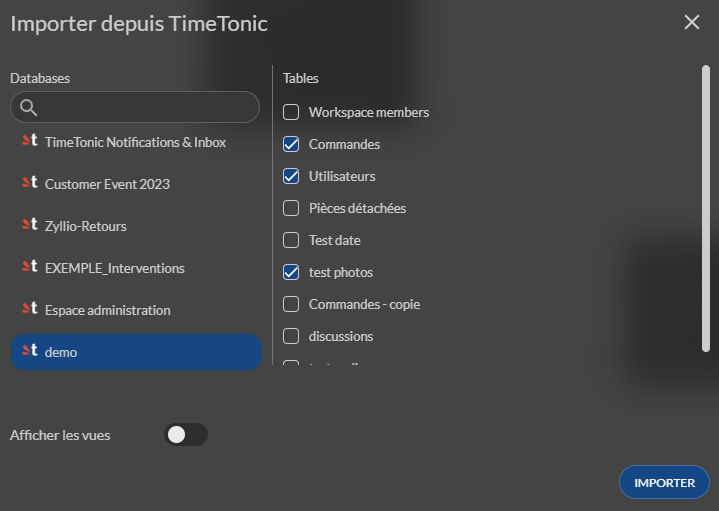
Task: Click the IMPORTER button
Action: pos(664,483)
